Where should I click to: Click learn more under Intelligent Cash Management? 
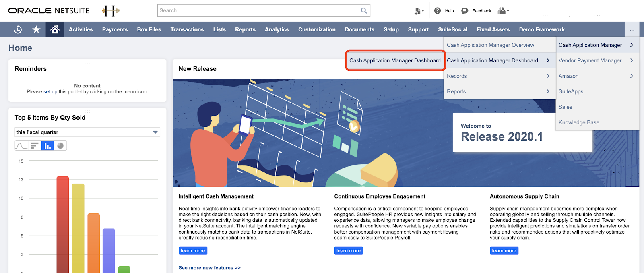(193, 251)
